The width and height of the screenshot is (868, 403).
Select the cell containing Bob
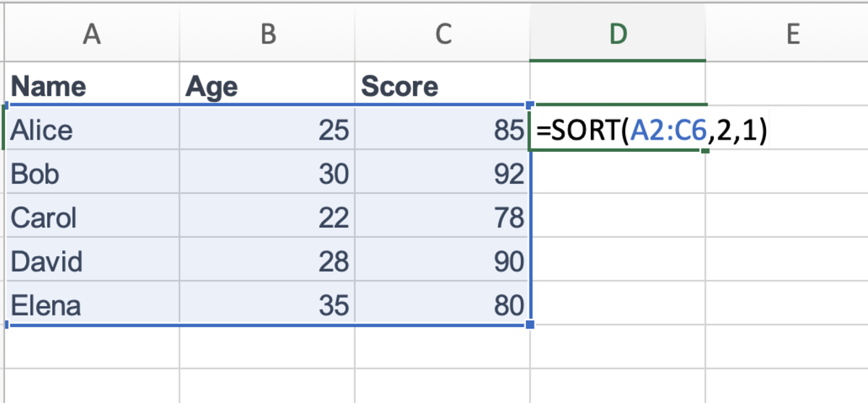click(91, 174)
